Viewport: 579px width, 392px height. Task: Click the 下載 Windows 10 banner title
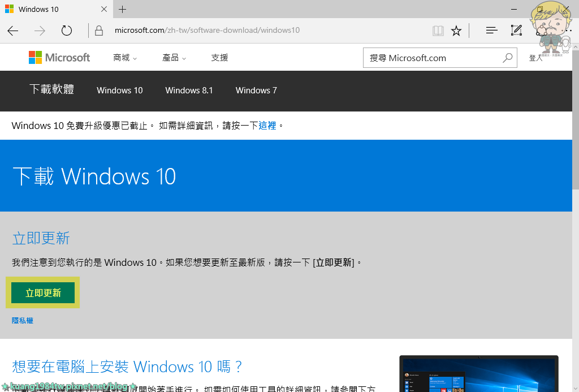tap(94, 176)
